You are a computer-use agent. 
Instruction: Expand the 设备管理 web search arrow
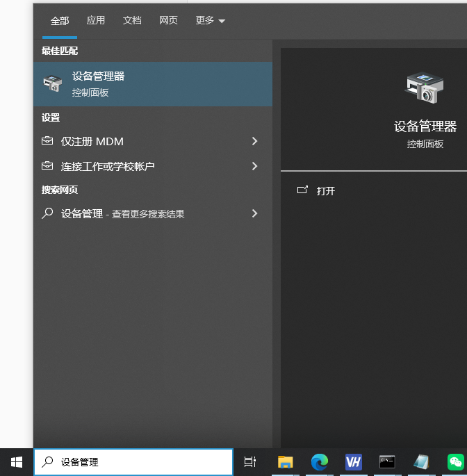tap(255, 213)
